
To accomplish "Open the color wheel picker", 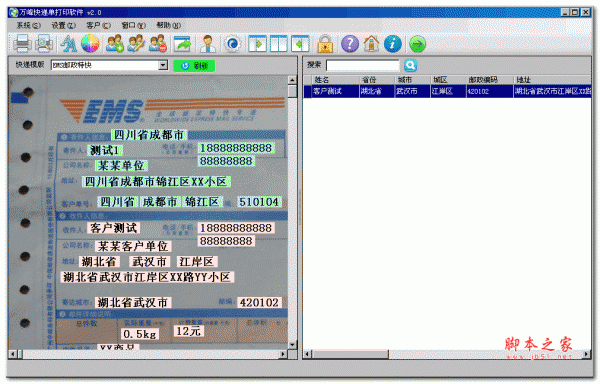I will (90, 44).
